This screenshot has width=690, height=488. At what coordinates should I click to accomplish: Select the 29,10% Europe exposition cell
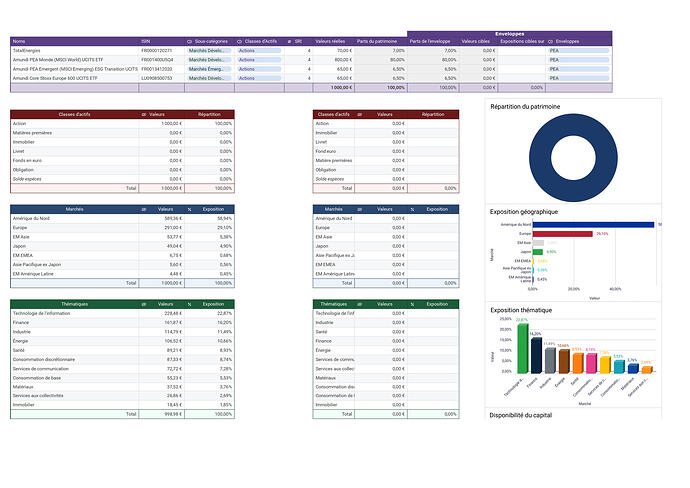pyautogui.click(x=209, y=228)
